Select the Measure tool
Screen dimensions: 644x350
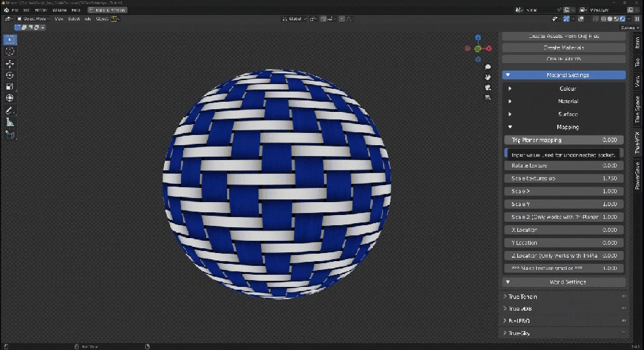click(10, 122)
